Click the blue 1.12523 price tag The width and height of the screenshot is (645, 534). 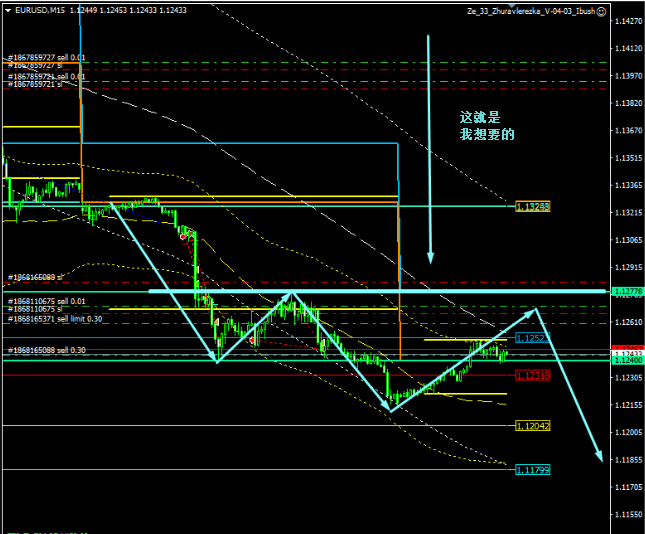coord(533,338)
